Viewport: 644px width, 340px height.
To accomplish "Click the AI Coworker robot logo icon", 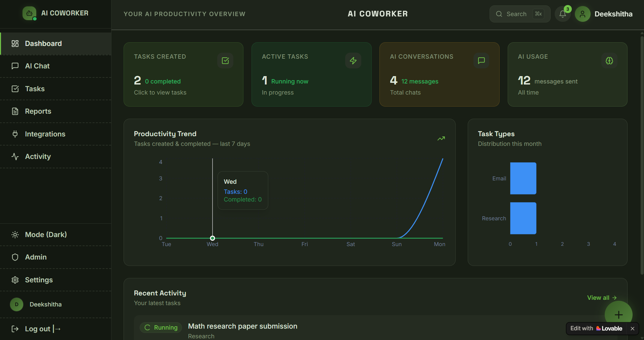I will (x=29, y=13).
